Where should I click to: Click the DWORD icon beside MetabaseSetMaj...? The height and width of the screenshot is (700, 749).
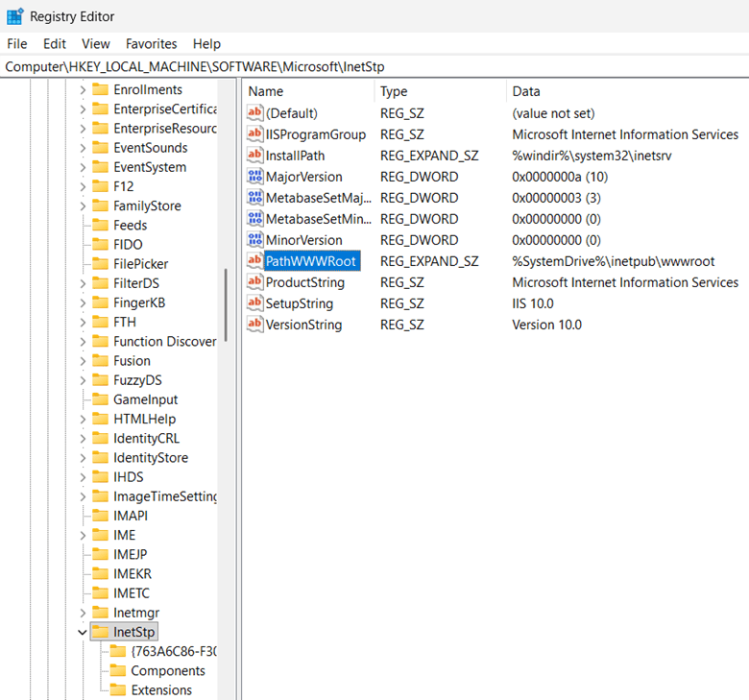(x=254, y=198)
